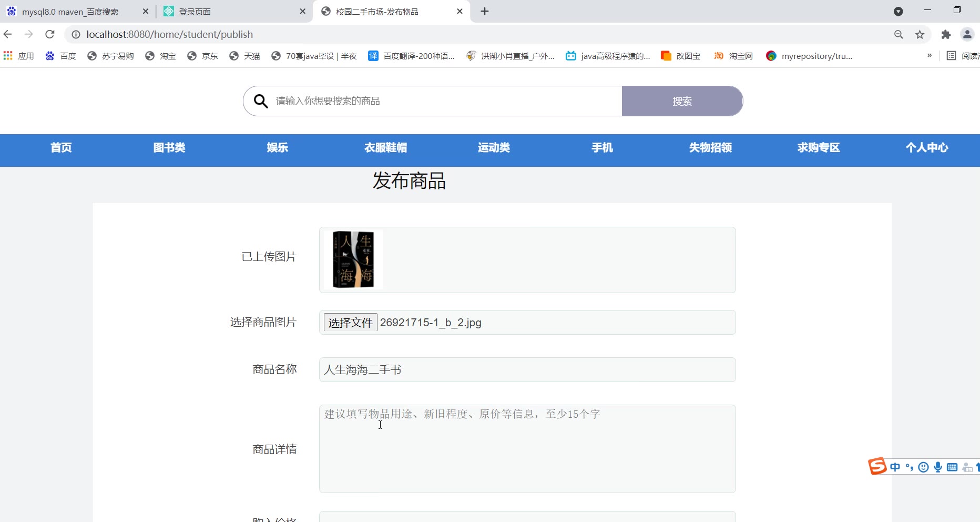Open the 娱乐 category
The width and height of the screenshot is (980, 522).
point(278,148)
